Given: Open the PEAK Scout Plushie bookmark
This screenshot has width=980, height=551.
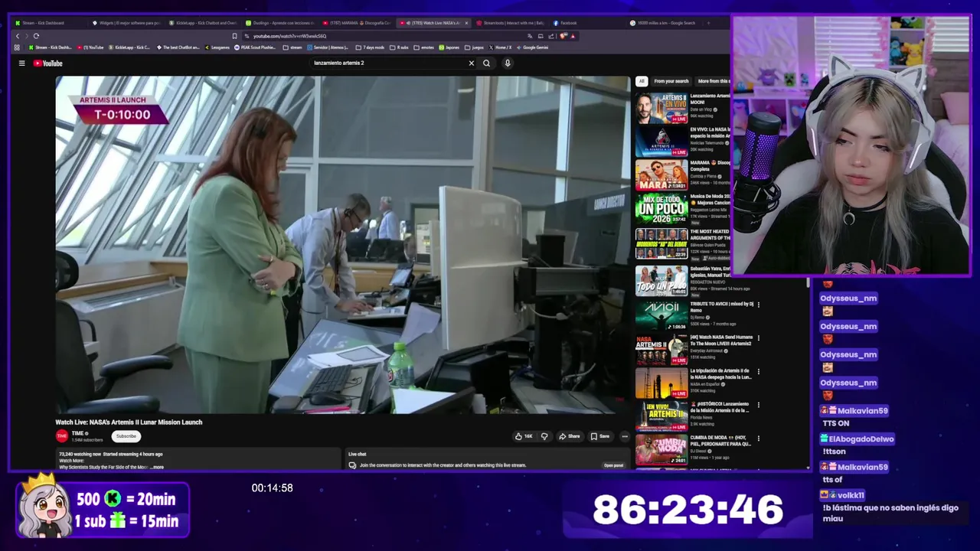Looking at the screenshot, I should [255, 47].
